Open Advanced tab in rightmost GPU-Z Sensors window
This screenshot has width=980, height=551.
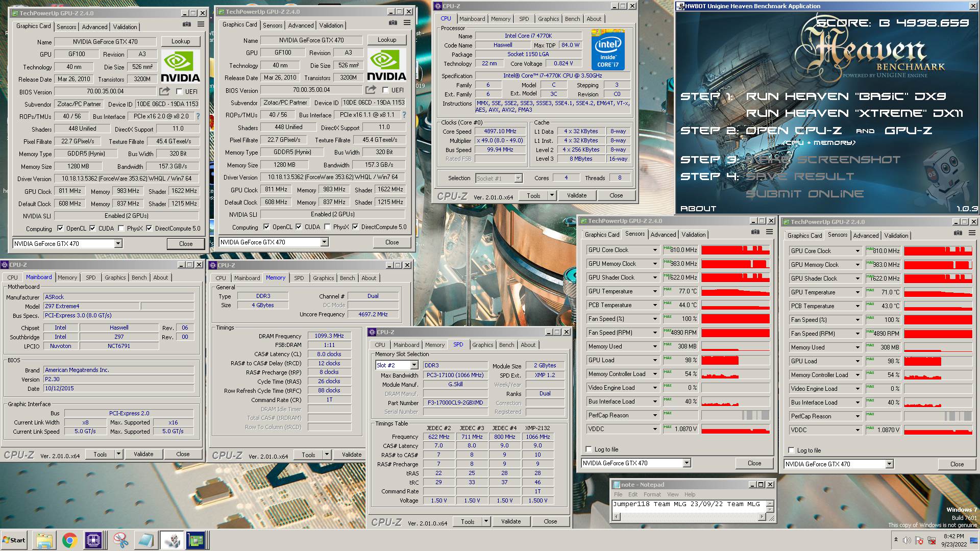pyautogui.click(x=866, y=236)
